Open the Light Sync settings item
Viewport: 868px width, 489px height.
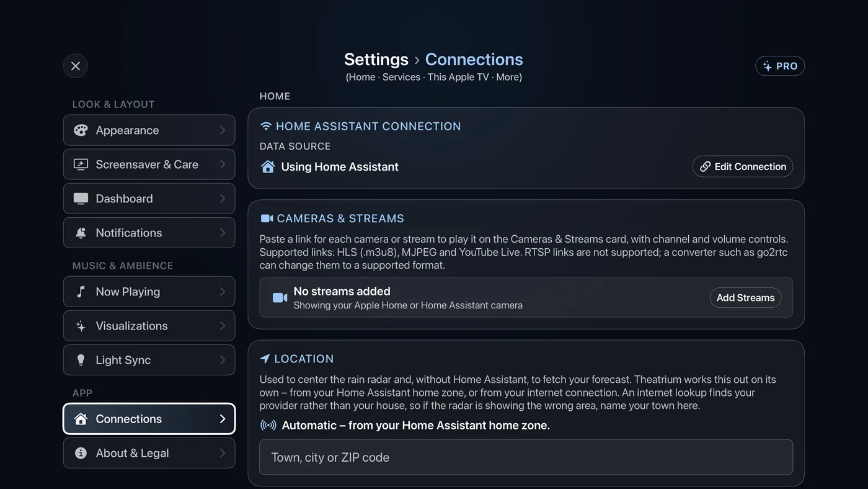[x=149, y=360]
